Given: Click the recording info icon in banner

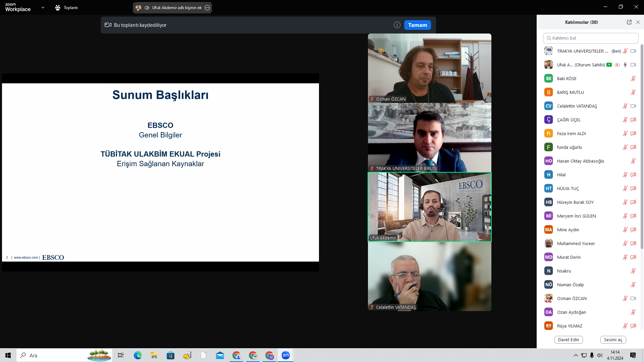Looking at the screenshot, I should 397,25.
